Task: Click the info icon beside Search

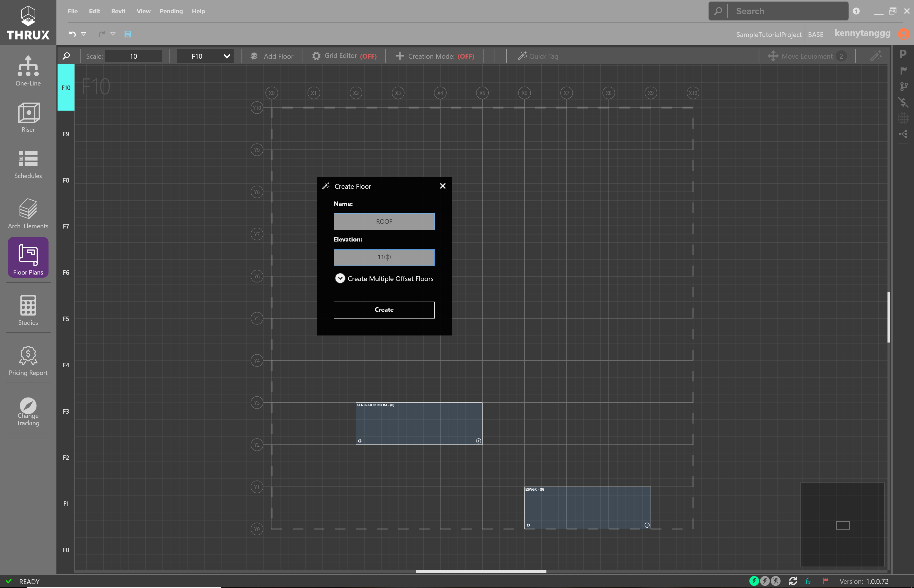Action: (x=856, y=11)
